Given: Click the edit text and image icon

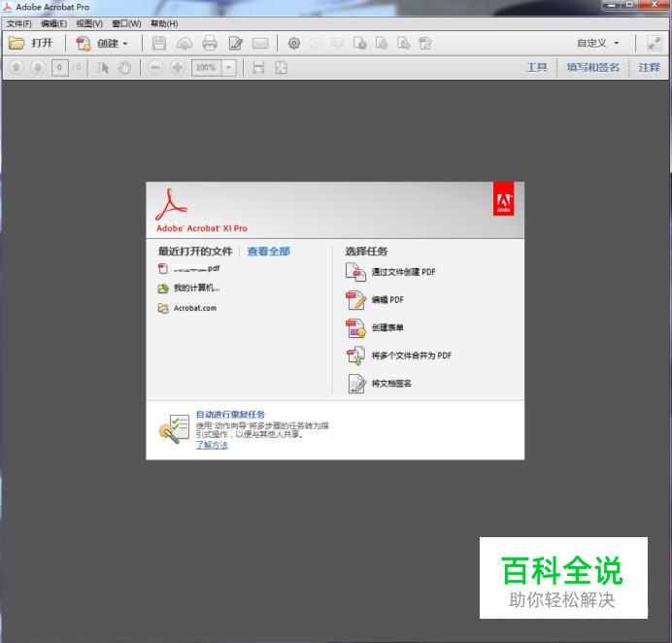Looking at the screenshot, I should tap(236, 44).
